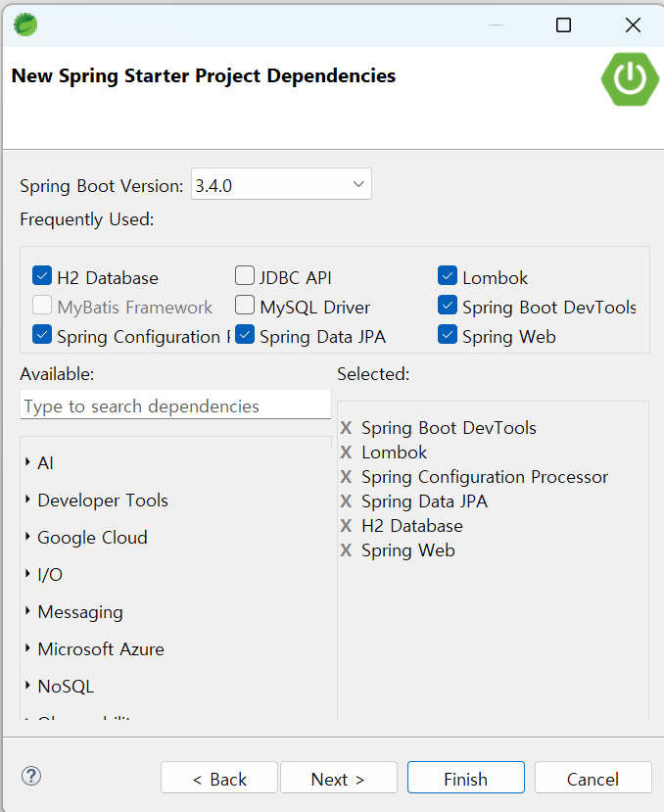Open help via the question mark icon

[30, 777]
